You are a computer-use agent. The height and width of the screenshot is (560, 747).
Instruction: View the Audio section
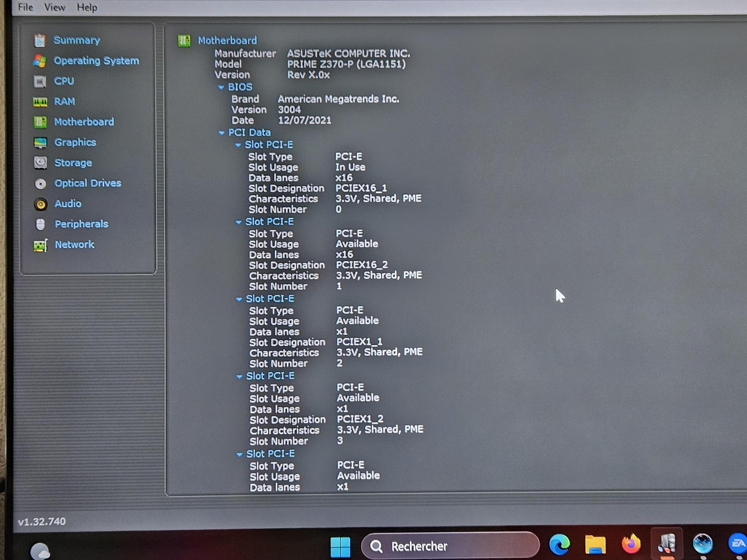tap(68, 204)
